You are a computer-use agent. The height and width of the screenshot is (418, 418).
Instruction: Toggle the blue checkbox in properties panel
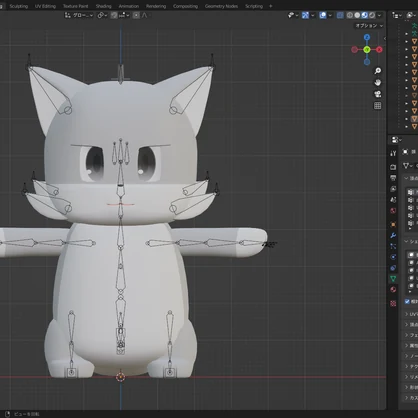point(407,301)
